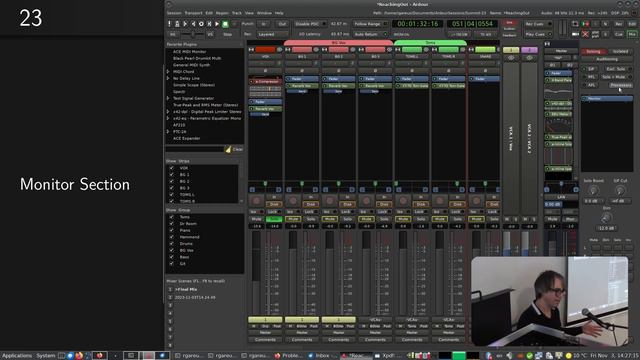The image size is (640, 360).
Task: Hide the BG 3 strip with its eye icon
Action: coord(389,50)
